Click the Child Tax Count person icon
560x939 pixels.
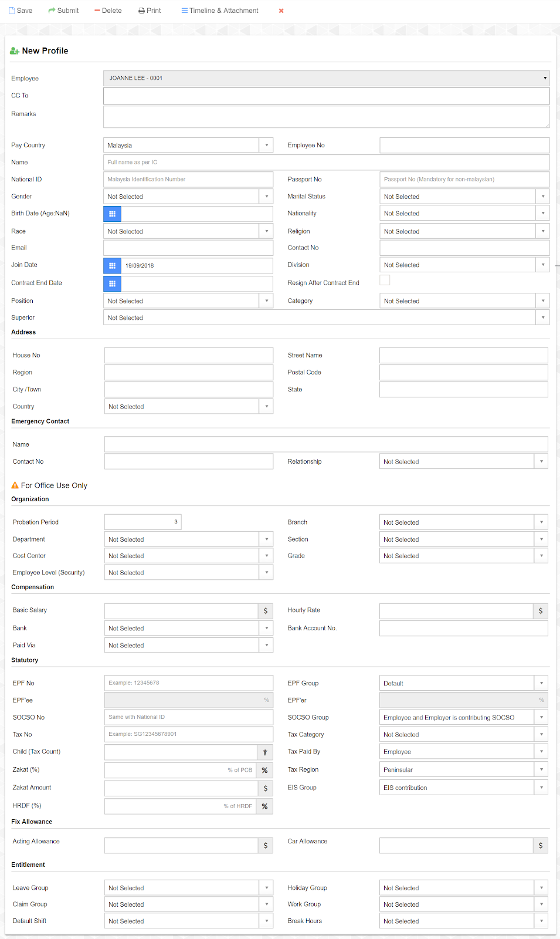(x=265, y=752)
